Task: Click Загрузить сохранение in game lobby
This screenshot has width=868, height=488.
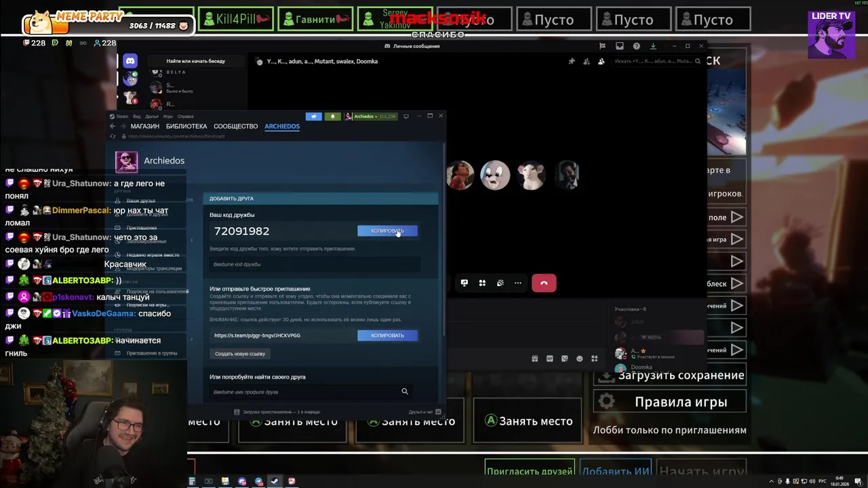Action: pyautogui.click(x=670, y=375)
